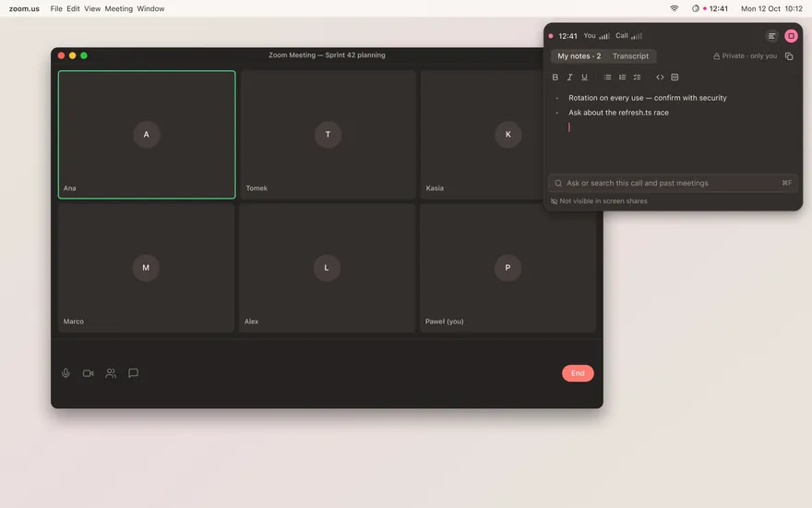This screenshot has height=508, width=812.
Task: Click the You audio level indicator
Action: (597, 36)
